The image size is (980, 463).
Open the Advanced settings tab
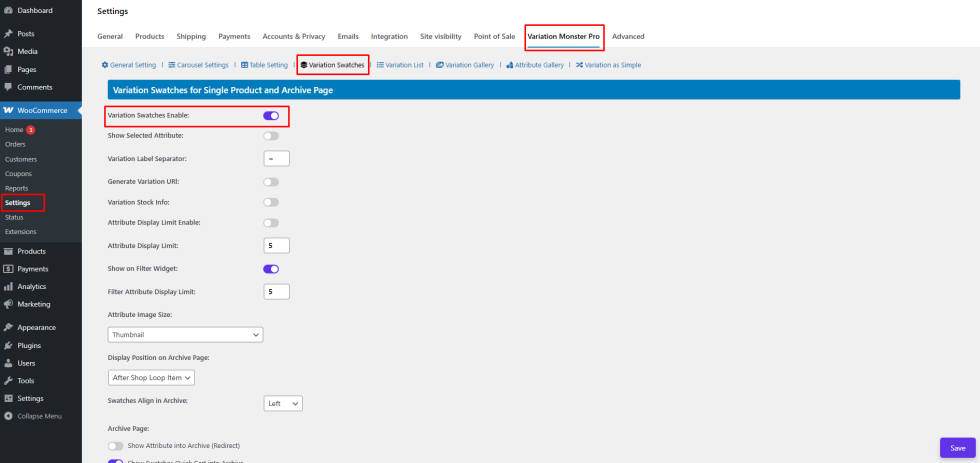point(628,37)
